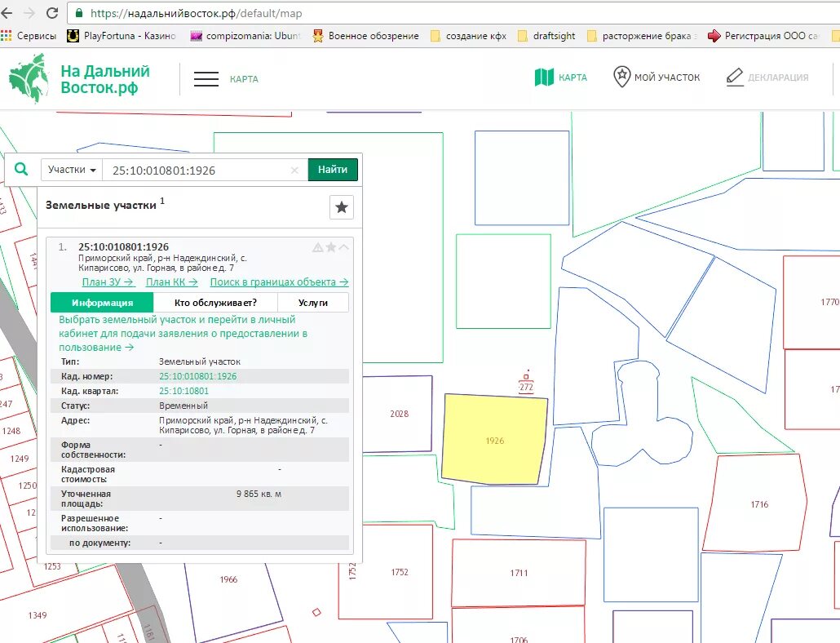The image size is (840, 643).
Task: Click the status value Временный
Action: [x=183, y=406]
